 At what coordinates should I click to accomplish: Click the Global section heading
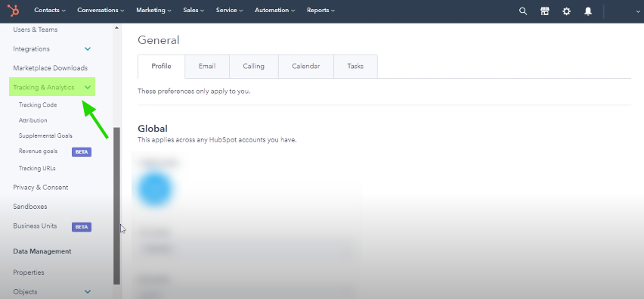pos(153,129)
